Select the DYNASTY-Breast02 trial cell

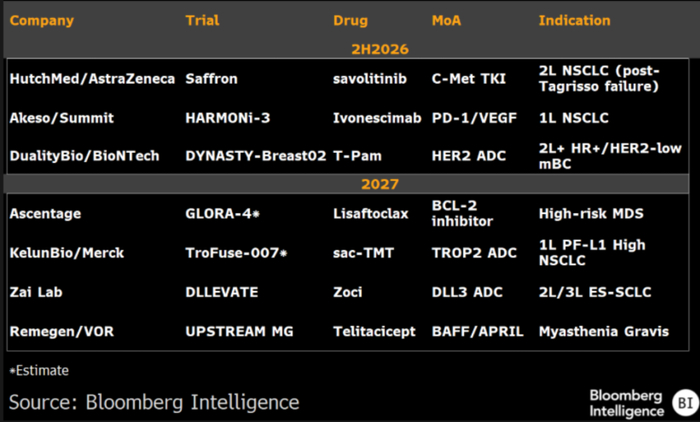256,156
